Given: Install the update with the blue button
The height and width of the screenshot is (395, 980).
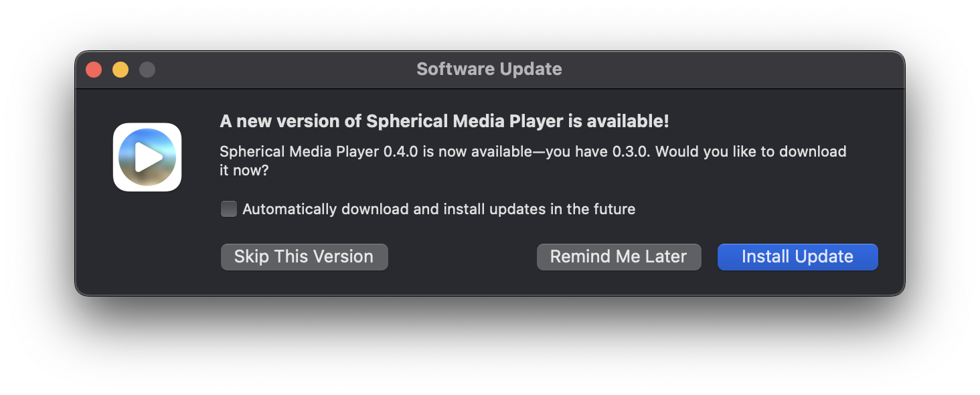Looking at the screenshot, I should pyautogui.click(x=797, y=257).
